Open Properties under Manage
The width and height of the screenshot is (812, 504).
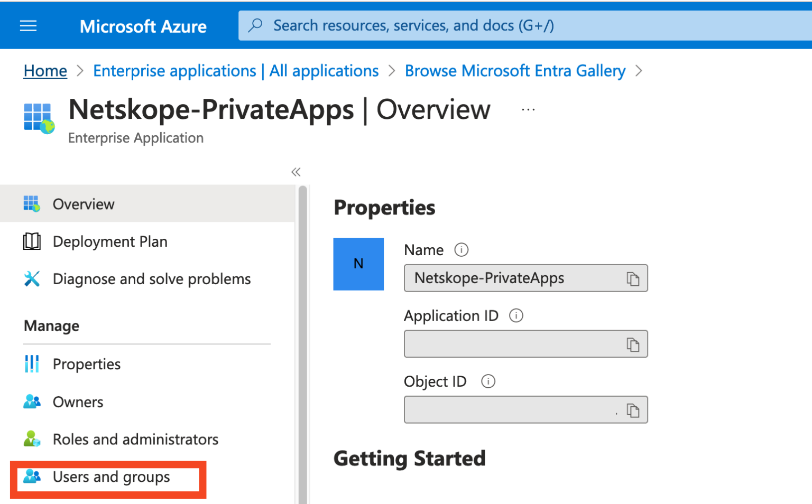86,364
